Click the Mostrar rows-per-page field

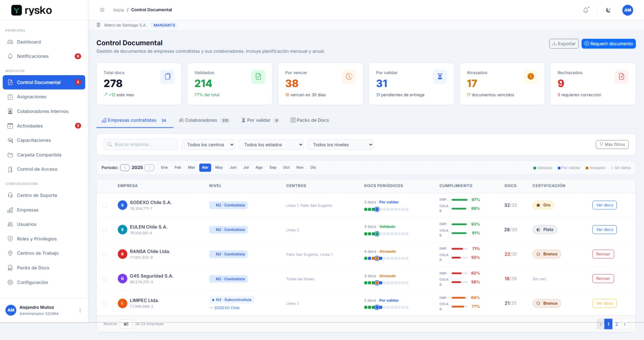click(x=126, y=324)
